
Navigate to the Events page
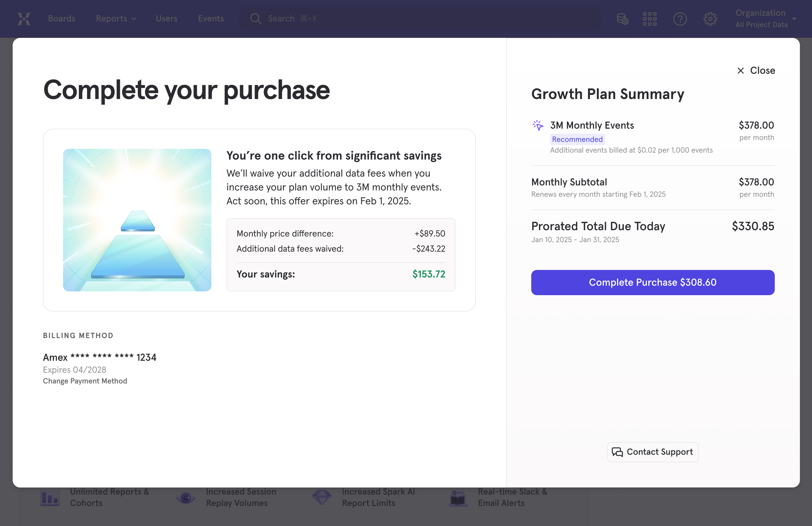coord(211,19)
